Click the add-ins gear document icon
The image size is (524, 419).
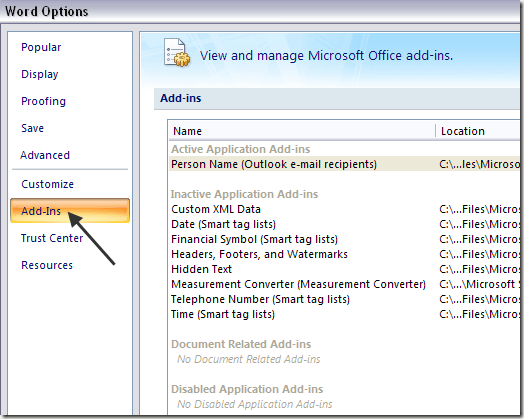177,53
